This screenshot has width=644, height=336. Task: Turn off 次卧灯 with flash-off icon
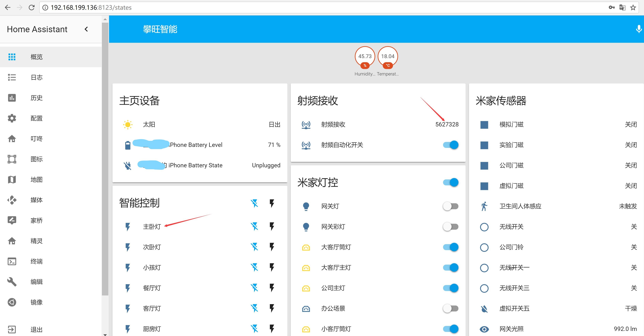[254, 247]
